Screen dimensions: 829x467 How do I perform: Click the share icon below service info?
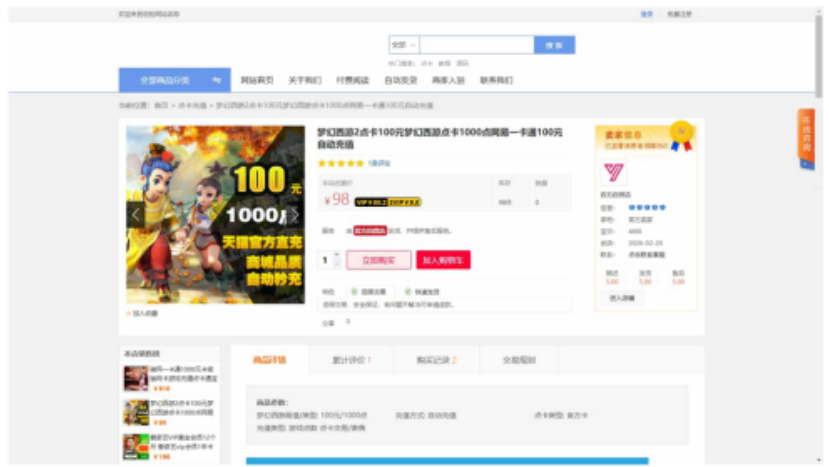coord(347,322)
